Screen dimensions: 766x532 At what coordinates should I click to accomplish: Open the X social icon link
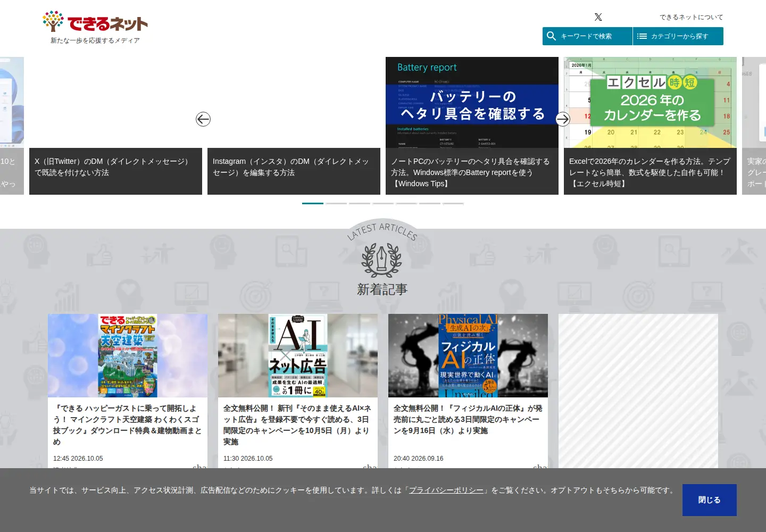tap(598, 17)
